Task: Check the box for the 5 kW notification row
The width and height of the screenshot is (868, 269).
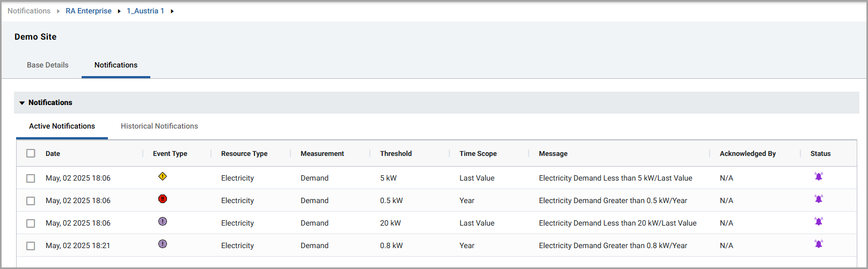Action: 31,178
